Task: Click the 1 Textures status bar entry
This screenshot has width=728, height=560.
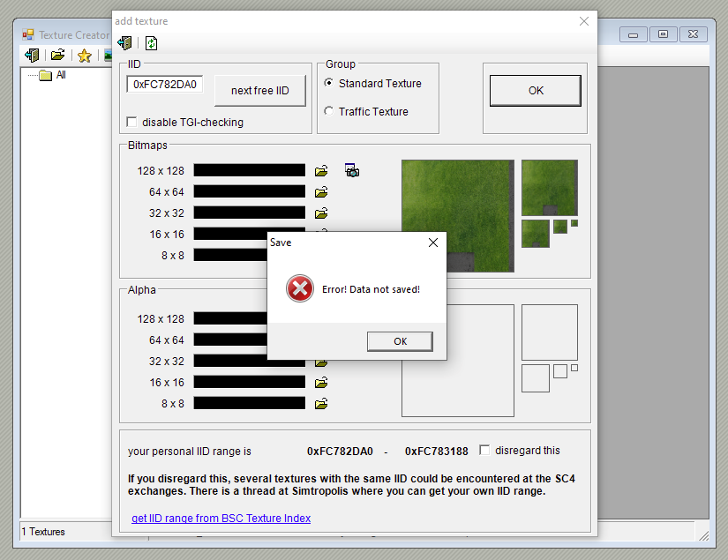Action: tap(43, 532)
